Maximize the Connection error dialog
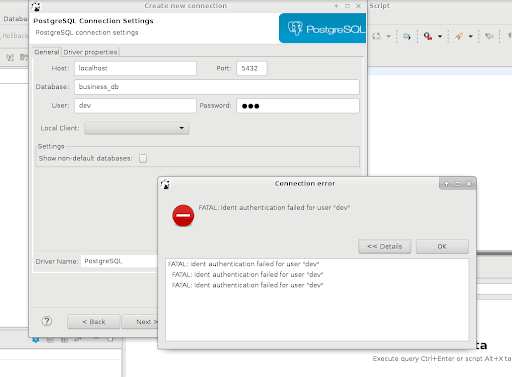The height and width of the screenshot is (377, 512). pos(458,184)
